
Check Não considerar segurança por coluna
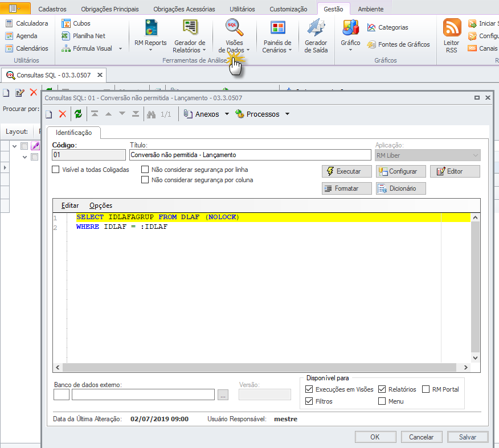145,180
